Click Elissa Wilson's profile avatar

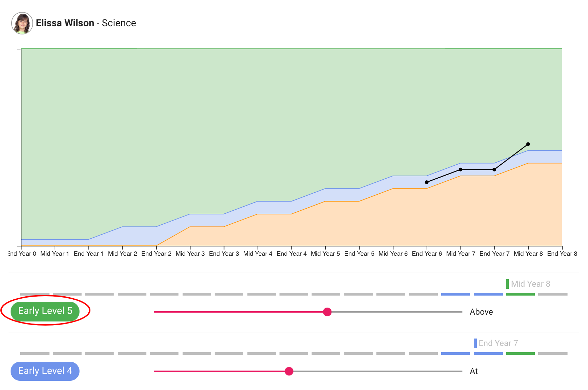tap(22, 23)
